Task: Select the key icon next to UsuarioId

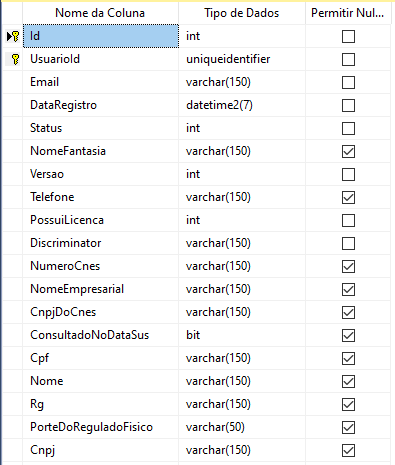Action: [15, 59]
